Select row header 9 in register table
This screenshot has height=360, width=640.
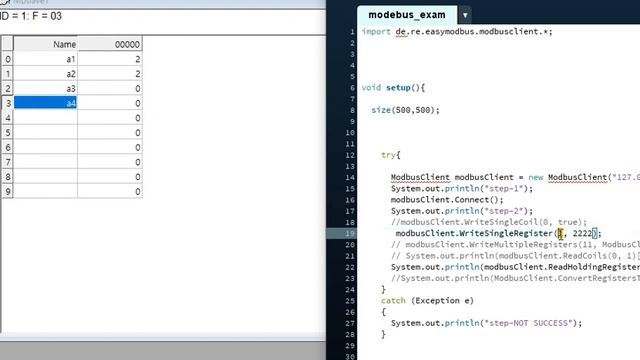point(7,191)
